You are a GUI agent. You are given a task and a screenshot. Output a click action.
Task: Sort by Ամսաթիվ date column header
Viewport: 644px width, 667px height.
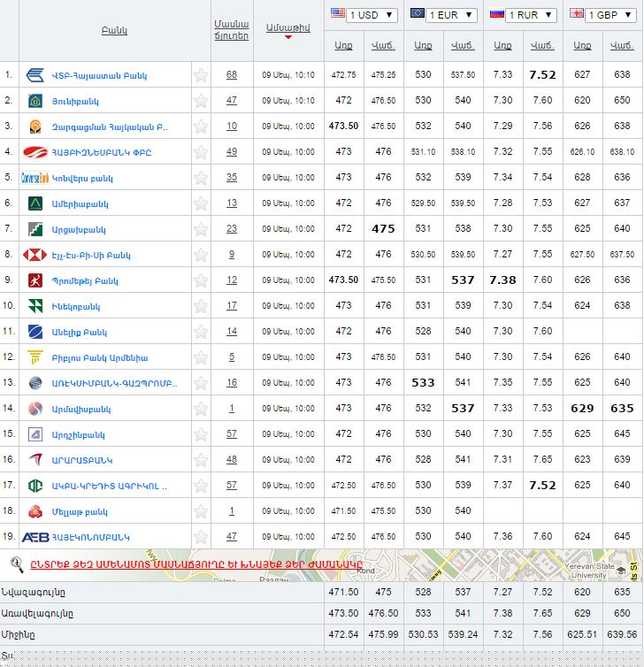pos(287,27)
